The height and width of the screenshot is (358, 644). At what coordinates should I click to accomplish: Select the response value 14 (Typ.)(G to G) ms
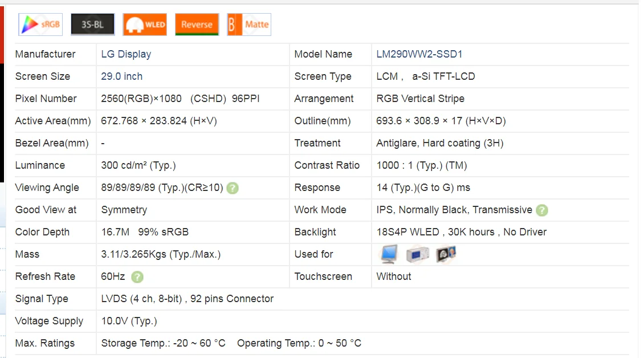click(423, 188)
